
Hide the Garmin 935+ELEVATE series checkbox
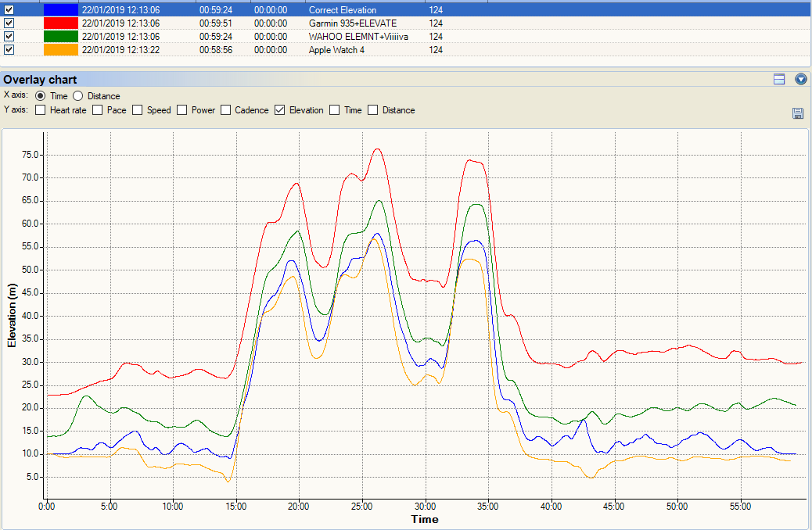9,23
